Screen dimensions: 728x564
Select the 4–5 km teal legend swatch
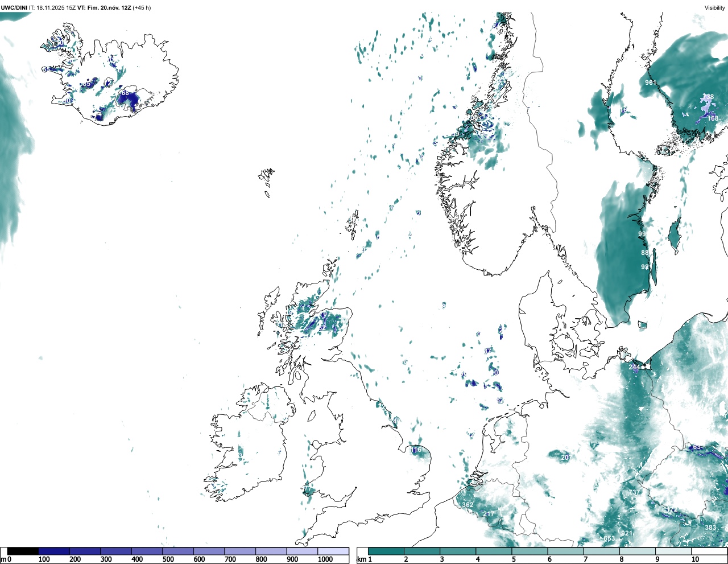pyautogui.click(x=494, y=551)
